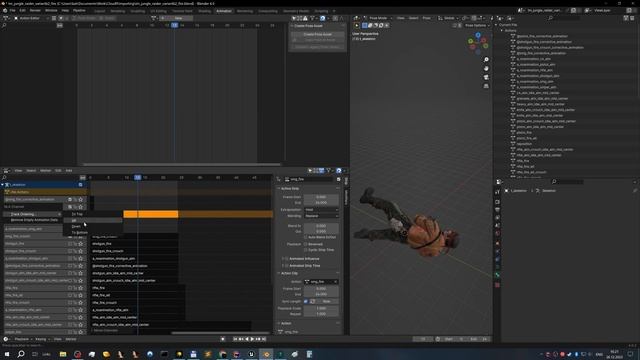Mute the shotgun_fire_crouch track checkbox
This screenshot has width=640, height=360.
click(x=70, y=251)
